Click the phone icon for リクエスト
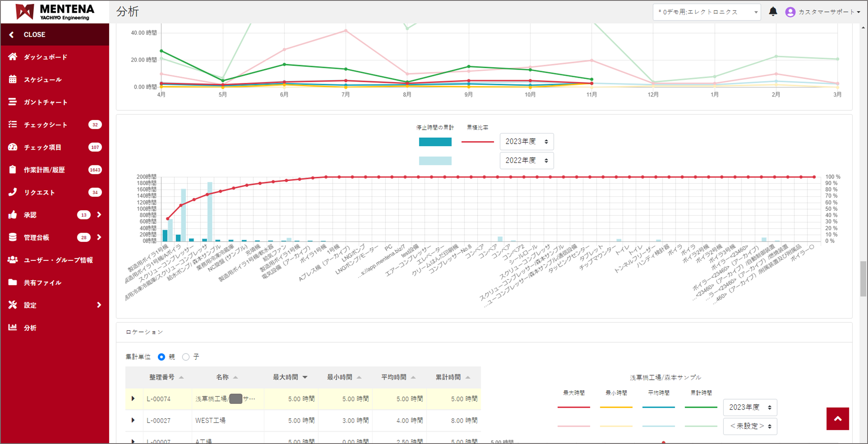This screenshot has height=444, width=868. tap(13, 192)
